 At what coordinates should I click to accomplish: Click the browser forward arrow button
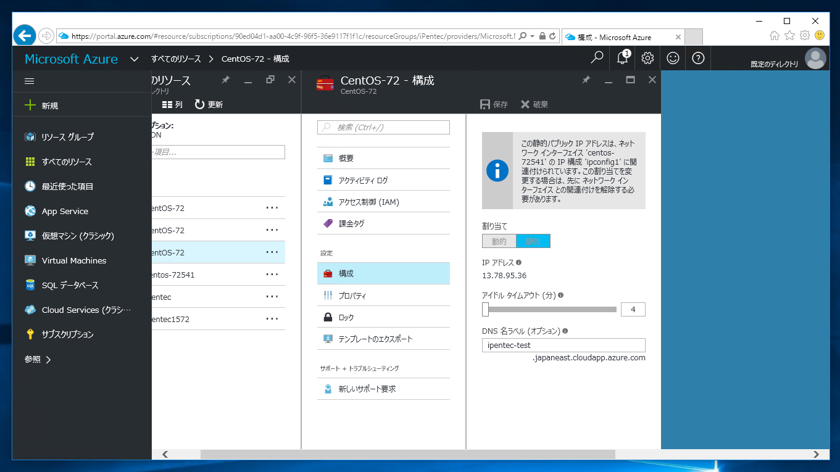[x=46, y=36]
